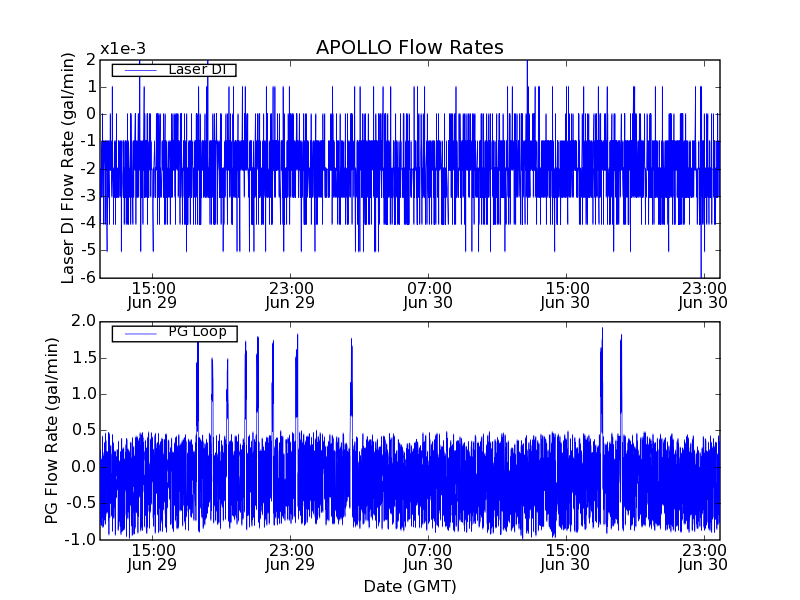Click the top chart's "23:00 Jun 29" tick label

(290, 296)
